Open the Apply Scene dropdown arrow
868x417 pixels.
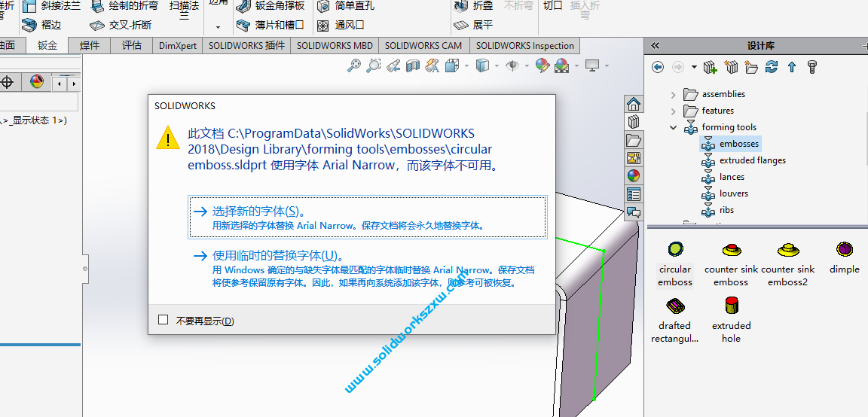pyautogui.click(x=576, y=65)
